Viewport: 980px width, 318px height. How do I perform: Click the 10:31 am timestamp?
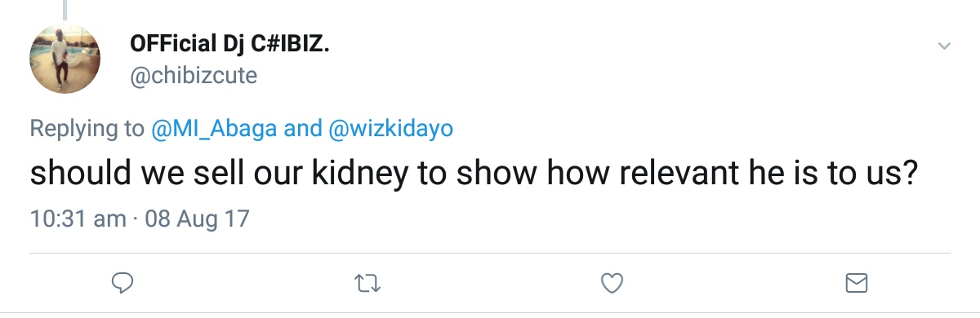[78, 219]
